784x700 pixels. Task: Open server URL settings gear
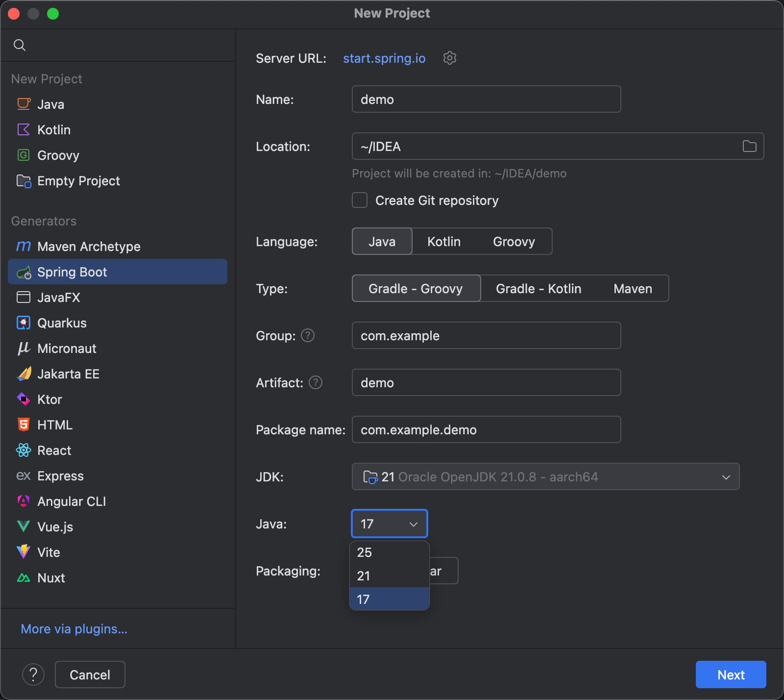pyautogui.click(x=450, y=58)
